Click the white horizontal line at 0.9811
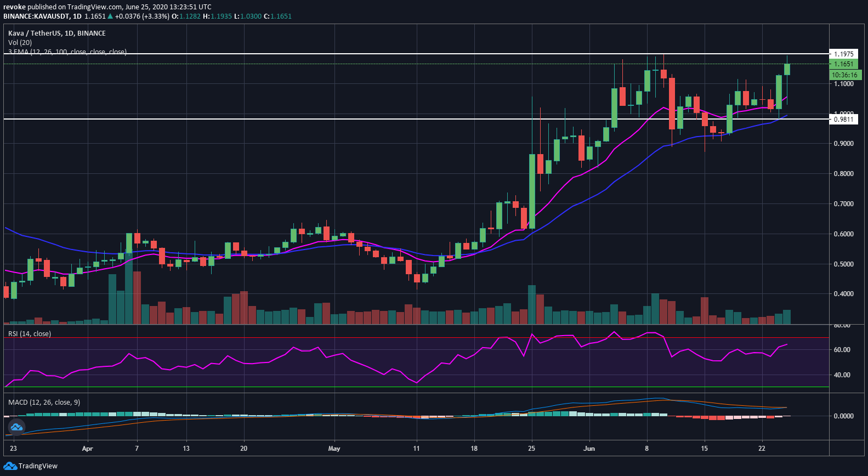This screenshot has width=868, height=476. tap(416, 118)
